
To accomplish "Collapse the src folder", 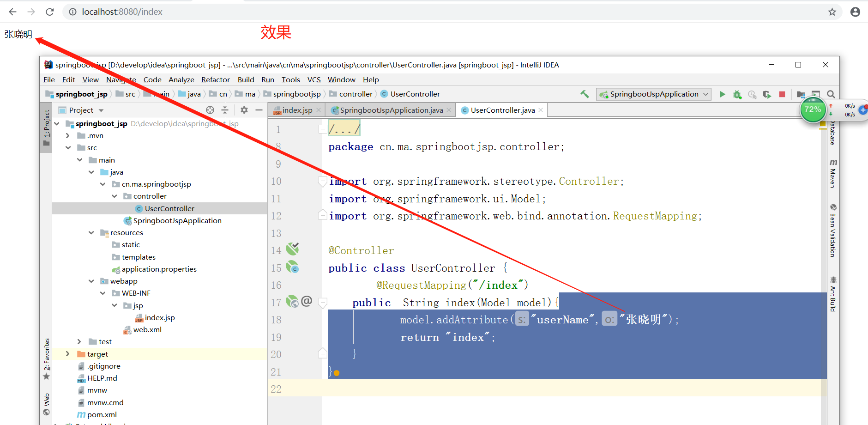I will point(68,148).
